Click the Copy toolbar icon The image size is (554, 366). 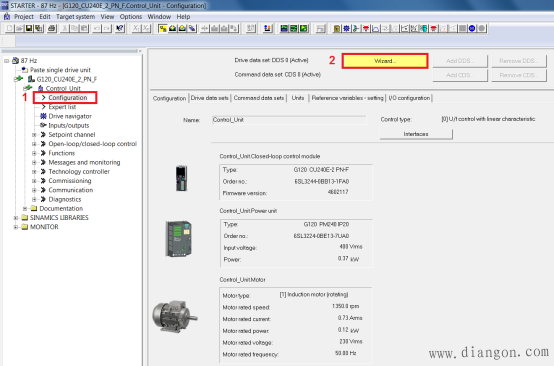(x=74, y=28)
